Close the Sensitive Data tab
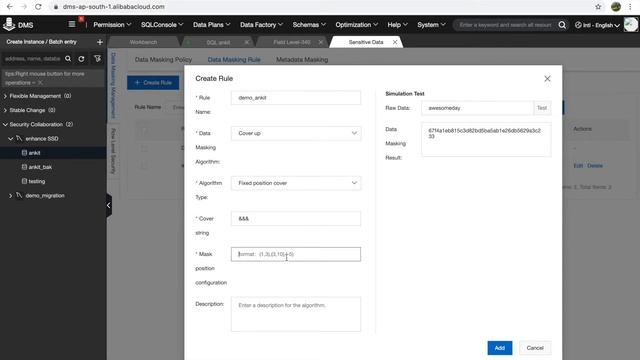 (395, 42)
